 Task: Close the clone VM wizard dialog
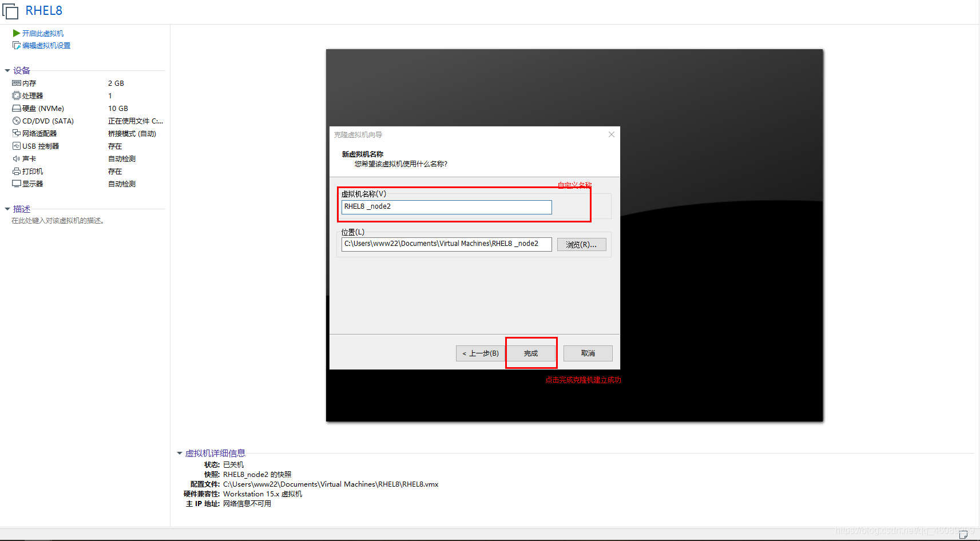tap(612, 134)
